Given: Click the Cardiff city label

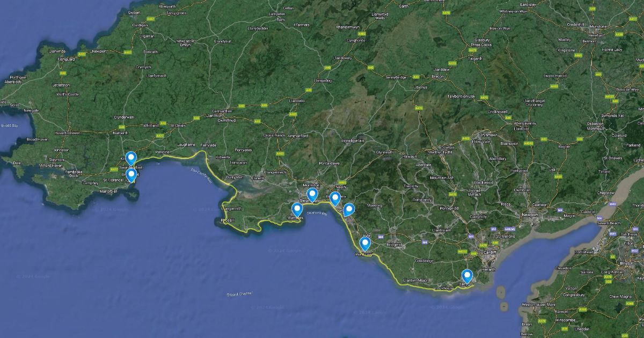Looking at the screenshot, I should click(489, 252).
